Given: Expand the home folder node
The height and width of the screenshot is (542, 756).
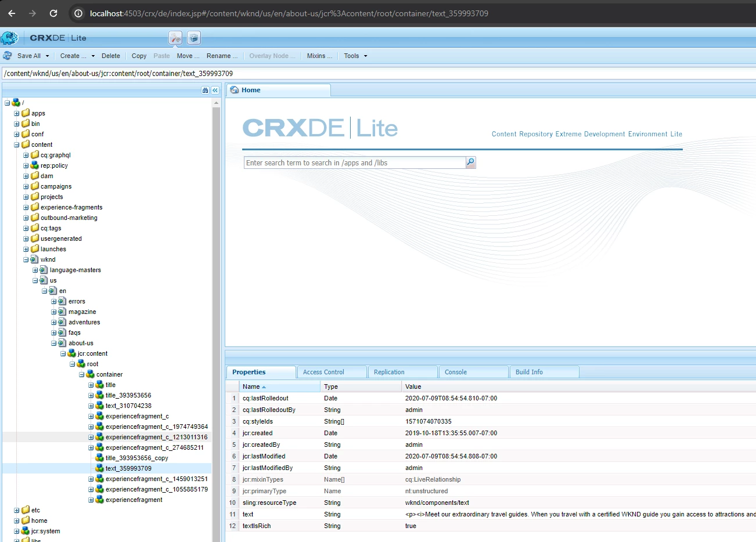Looking at the screenshot, I should point(17,521).
